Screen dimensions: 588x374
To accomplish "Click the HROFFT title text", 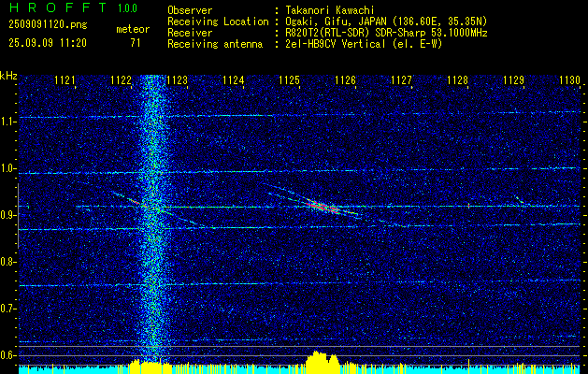I will 59,7.
